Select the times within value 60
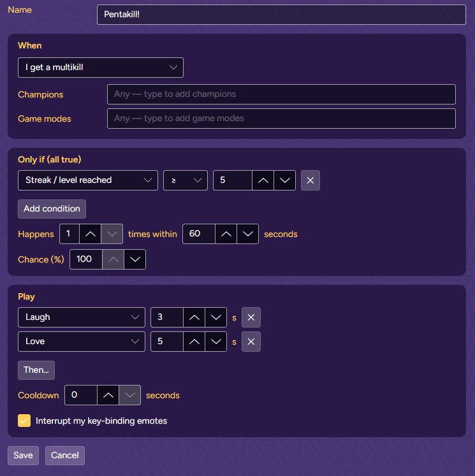475x476 pixels. click(199, 234)
